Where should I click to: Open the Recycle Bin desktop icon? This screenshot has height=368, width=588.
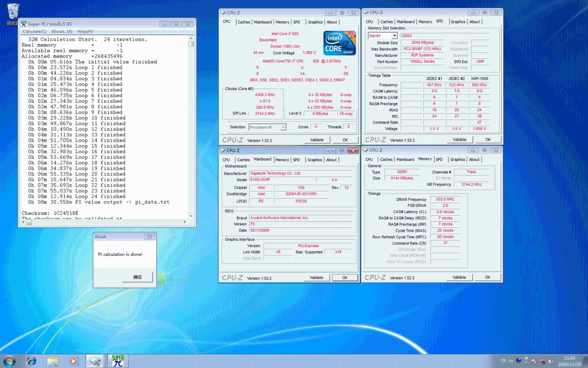(13, 15)
